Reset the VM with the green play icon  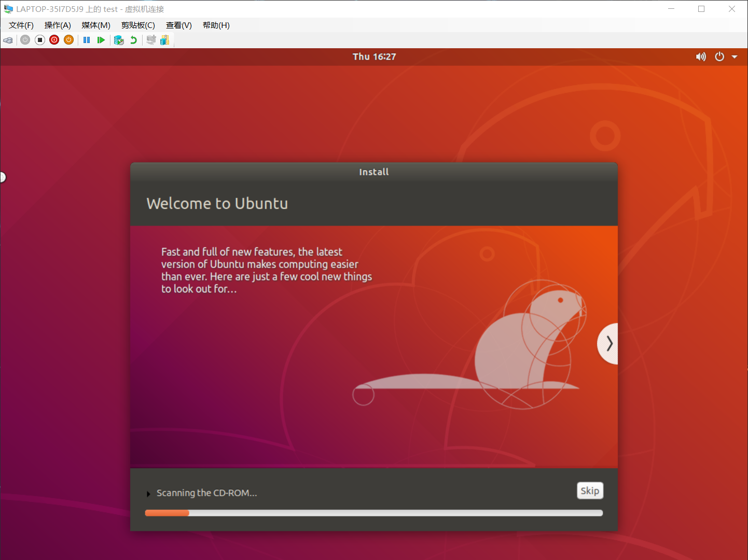101,40
